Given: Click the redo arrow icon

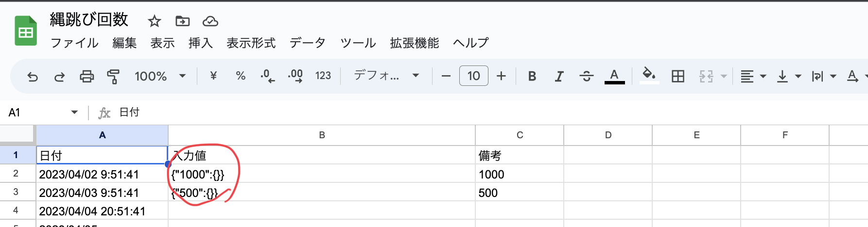Looking at the screenshot, I should point(59,76).
